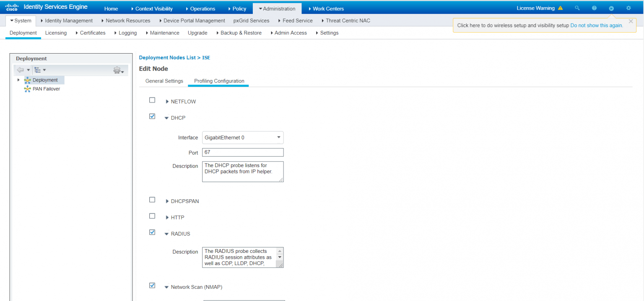Enable the NETFLOW probe checkbox

click(152, 100)
